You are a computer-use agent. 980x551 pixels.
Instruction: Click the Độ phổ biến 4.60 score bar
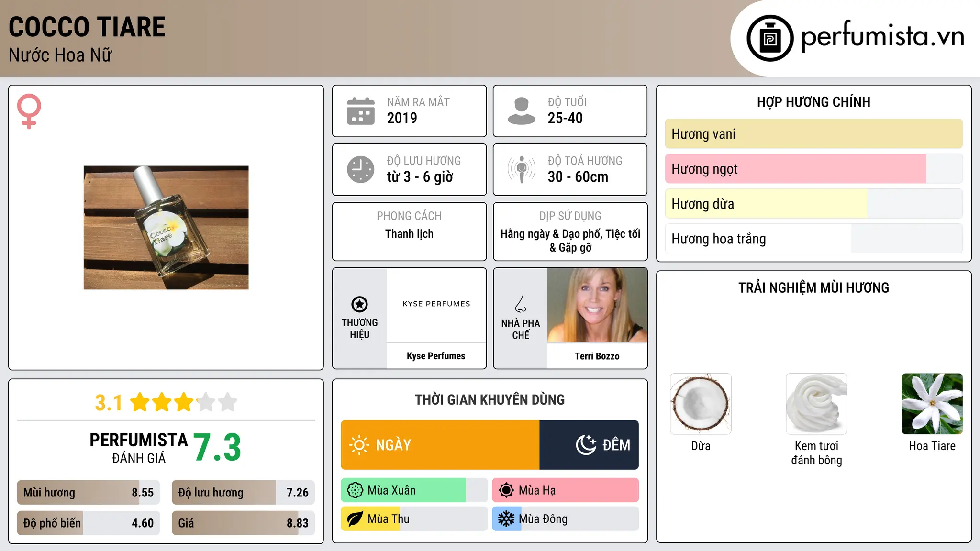89,523
